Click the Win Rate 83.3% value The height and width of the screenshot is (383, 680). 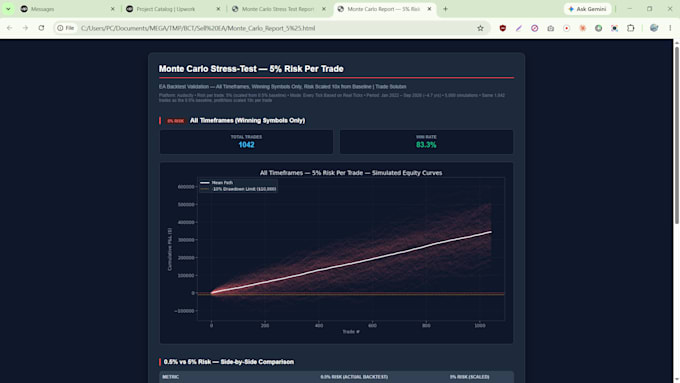point(426,145)
